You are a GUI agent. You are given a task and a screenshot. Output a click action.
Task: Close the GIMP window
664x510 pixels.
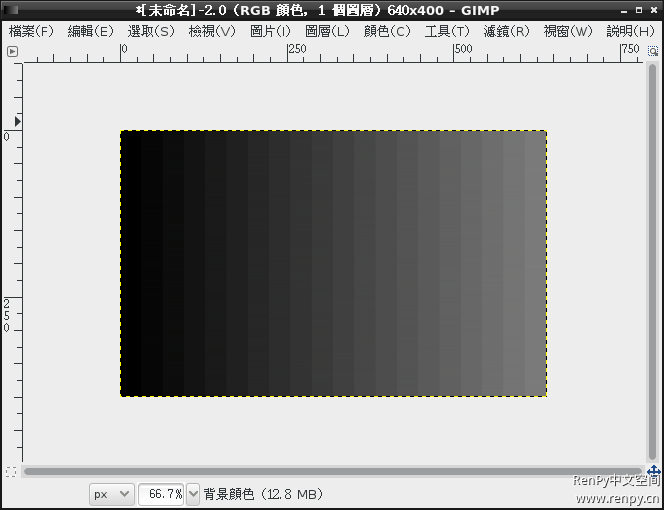point(653,10)
